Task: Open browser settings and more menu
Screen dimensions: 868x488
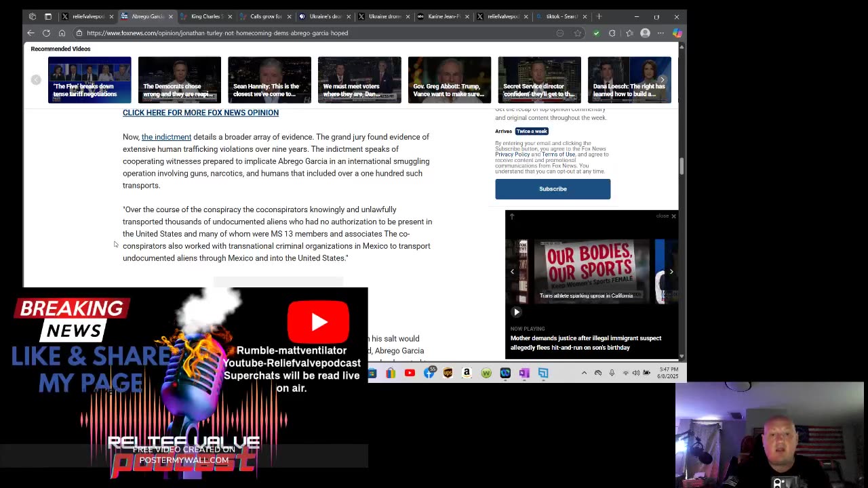Action: (x=660, y=33)
